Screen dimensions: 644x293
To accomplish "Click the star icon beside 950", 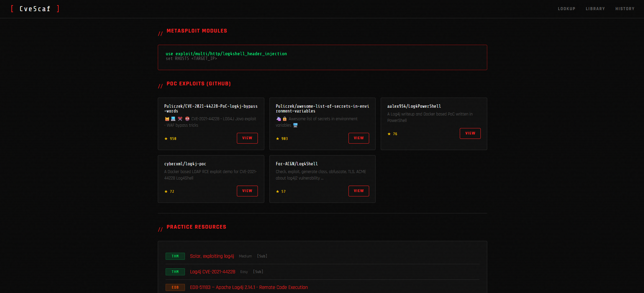I will tap(166, 139).
